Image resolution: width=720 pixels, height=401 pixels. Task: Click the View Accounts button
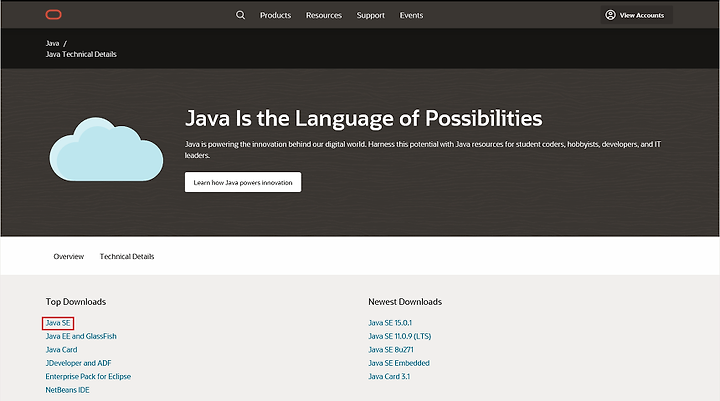[636, 15]
